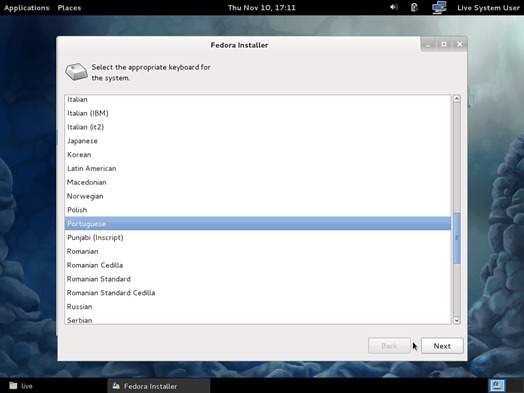Viewport: 524px width, 393px height.
Task: Open the live folder in taskbar
Action: pos(21,386)
